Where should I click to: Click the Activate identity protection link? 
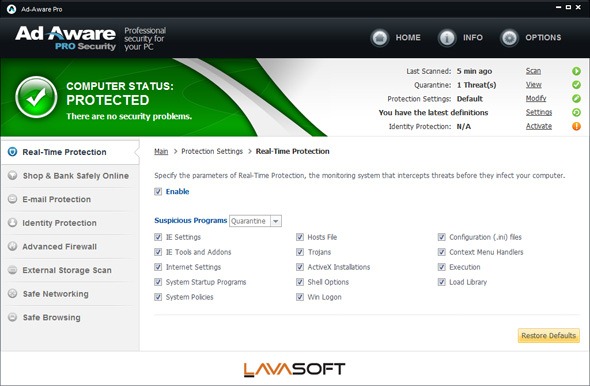539,126
